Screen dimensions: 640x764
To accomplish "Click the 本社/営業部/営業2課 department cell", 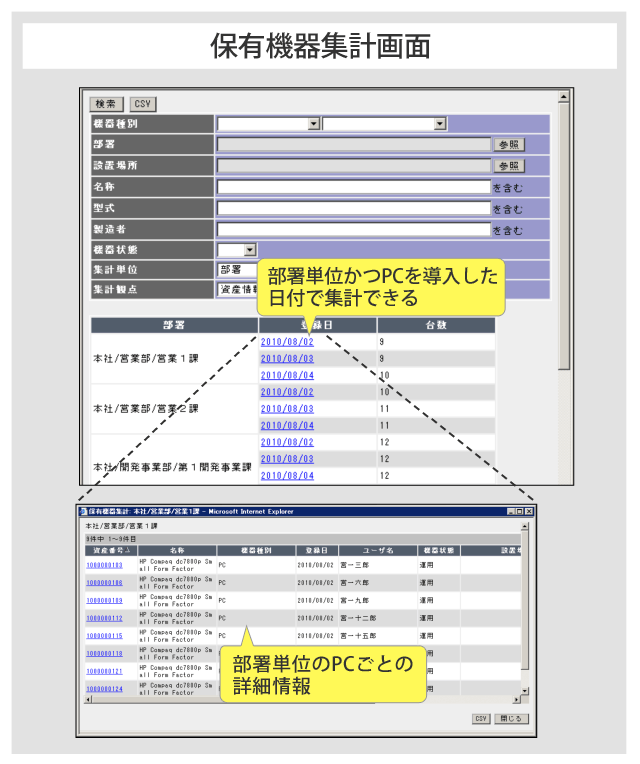I will coord(174,409).
